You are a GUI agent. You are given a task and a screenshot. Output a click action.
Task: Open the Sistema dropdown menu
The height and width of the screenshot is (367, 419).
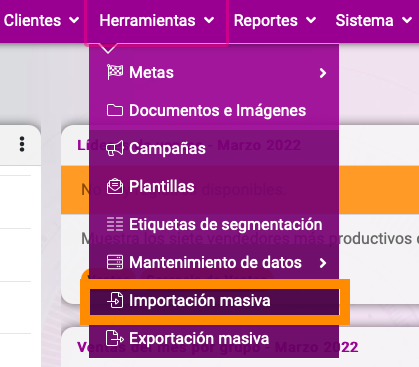(x=374, y=20)
